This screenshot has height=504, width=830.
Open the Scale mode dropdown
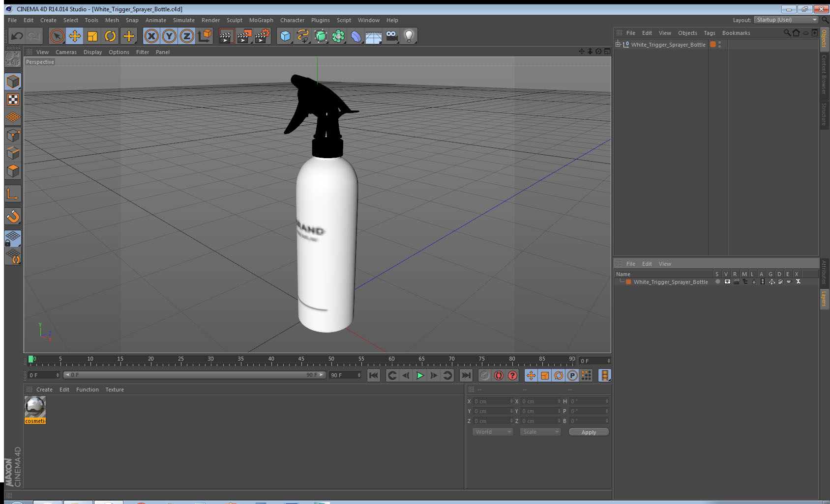540,432
